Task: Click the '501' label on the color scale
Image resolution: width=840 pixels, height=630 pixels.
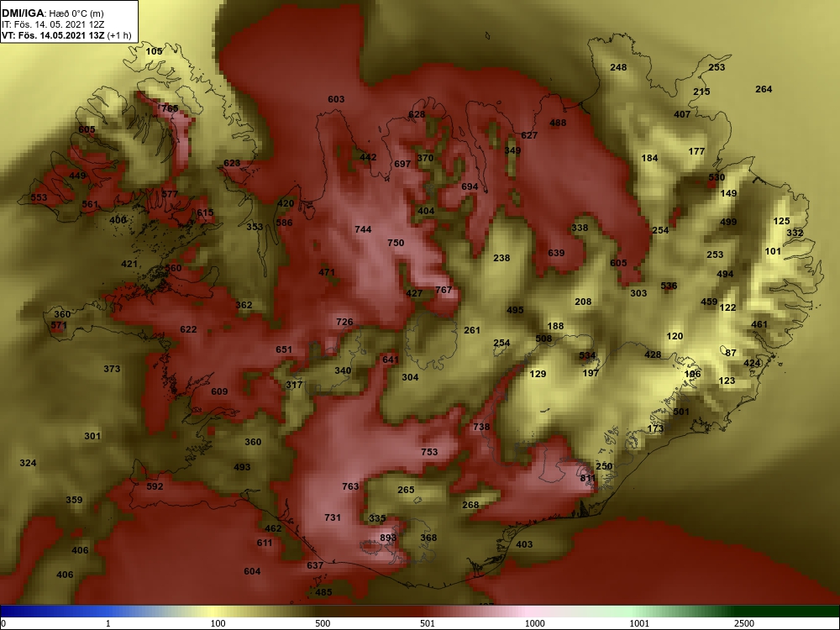Action: point(428,623)
